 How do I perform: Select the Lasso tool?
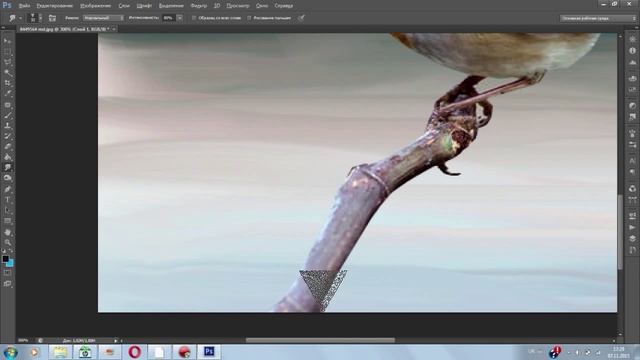7,62
